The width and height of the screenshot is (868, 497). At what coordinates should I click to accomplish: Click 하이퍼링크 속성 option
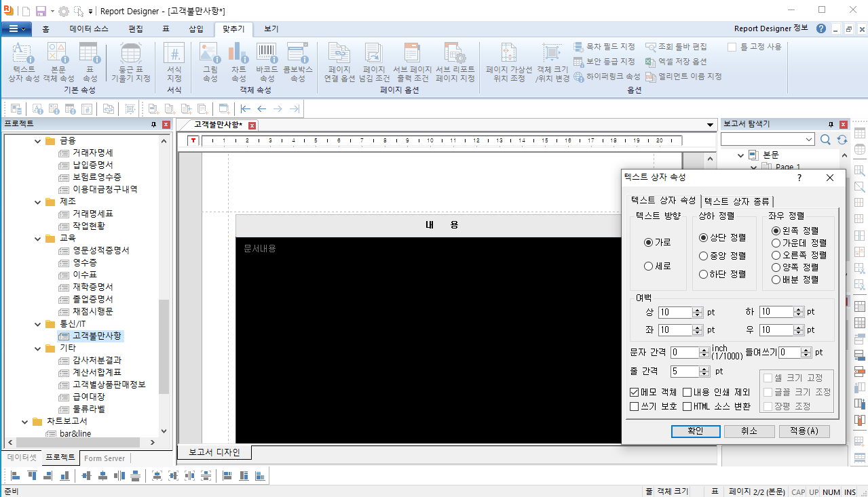(607, 77)
